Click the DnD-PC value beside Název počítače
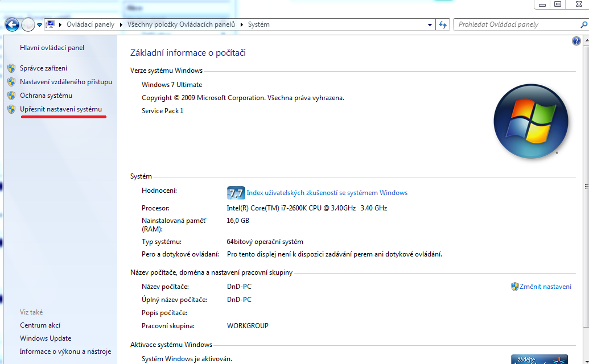 239,287
